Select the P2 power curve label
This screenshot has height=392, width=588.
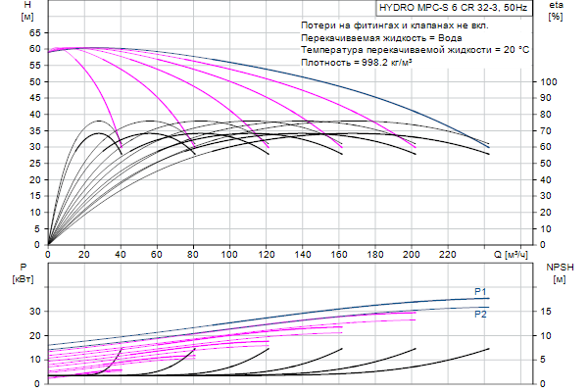click(480, 315)
